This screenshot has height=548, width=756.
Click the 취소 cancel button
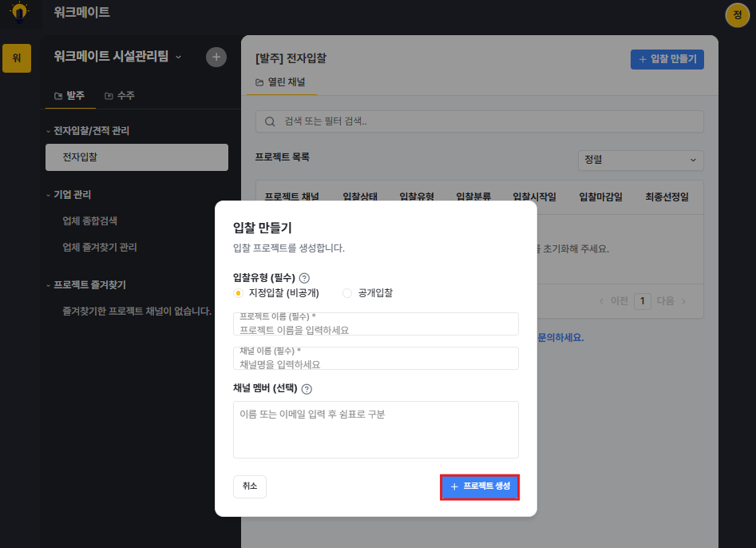[250, 486]
